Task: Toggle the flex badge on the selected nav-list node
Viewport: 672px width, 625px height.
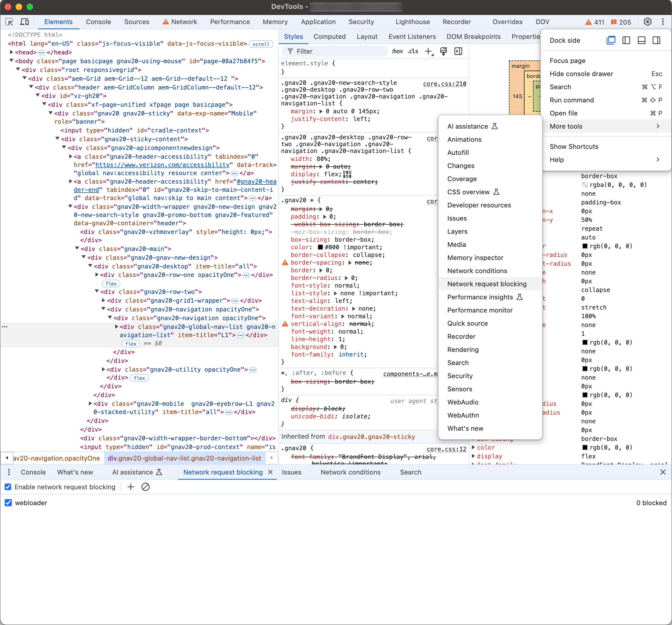Action: click(131, 344)
